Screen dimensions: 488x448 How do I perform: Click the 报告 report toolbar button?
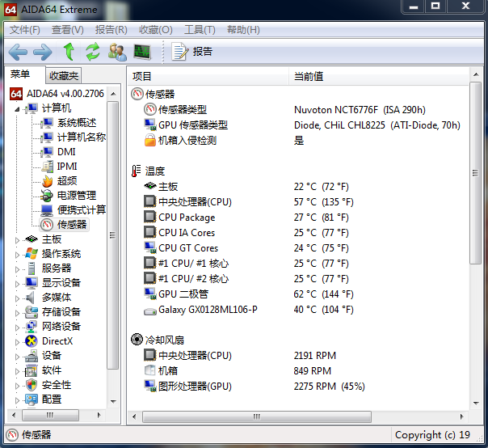[x=191, y=52]
